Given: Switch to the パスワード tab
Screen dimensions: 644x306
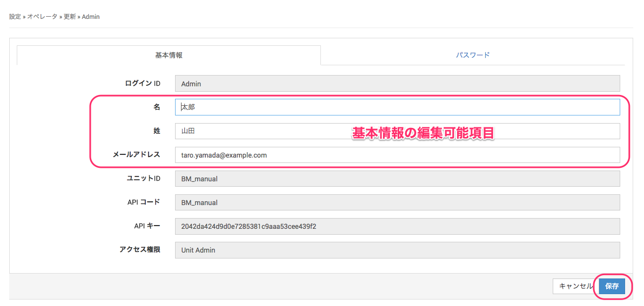Looking at the screenshot, I should [x=472, y=55].
